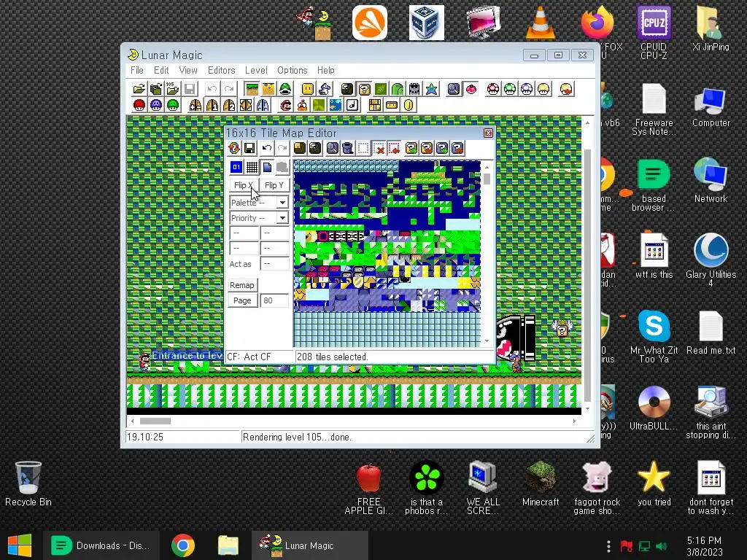
Task: Click the Remap button
Action: [x=242, y=285]
